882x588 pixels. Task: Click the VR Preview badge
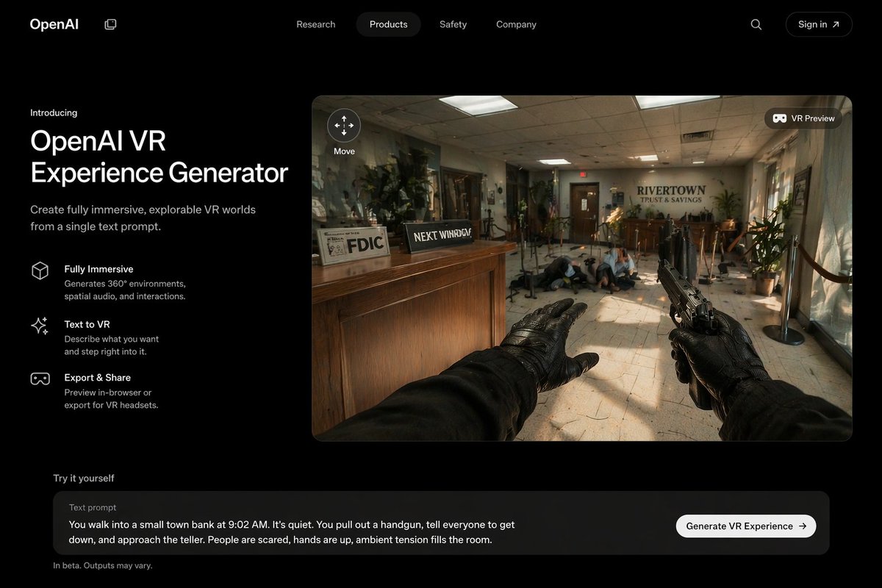[803, 118]
